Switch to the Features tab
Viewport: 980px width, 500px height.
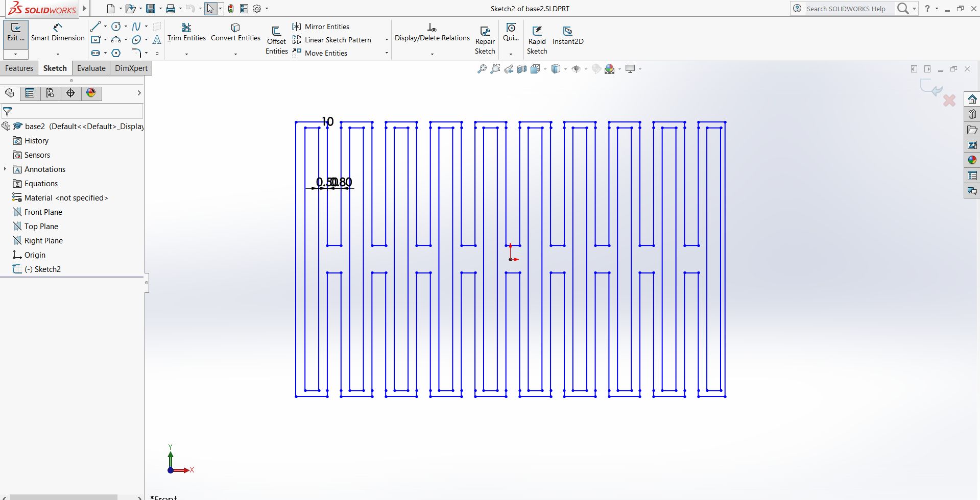tap(19, 68)
